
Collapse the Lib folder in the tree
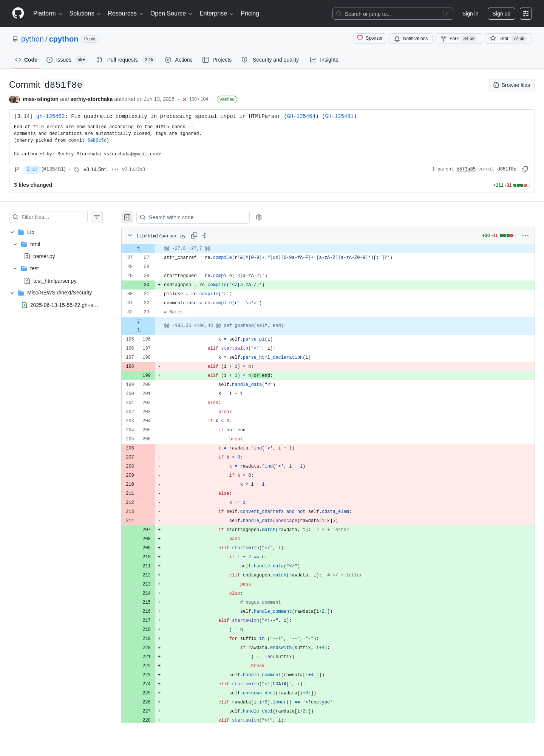click(12, 232)
